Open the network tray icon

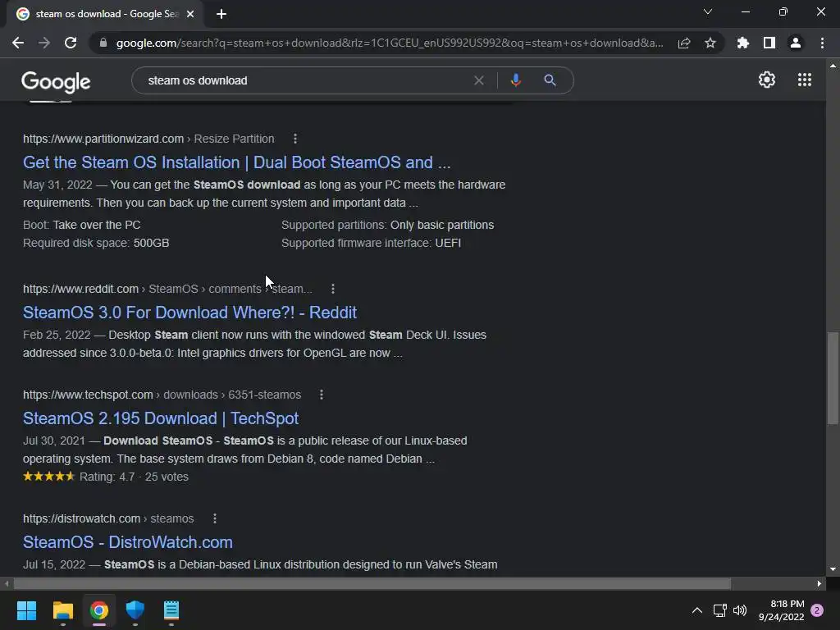(719, 610)
